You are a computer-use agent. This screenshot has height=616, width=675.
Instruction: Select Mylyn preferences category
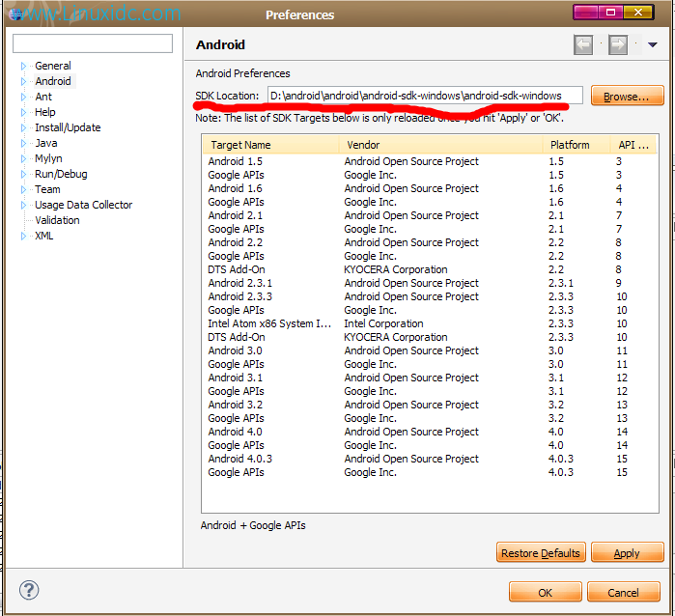point(48,158)
